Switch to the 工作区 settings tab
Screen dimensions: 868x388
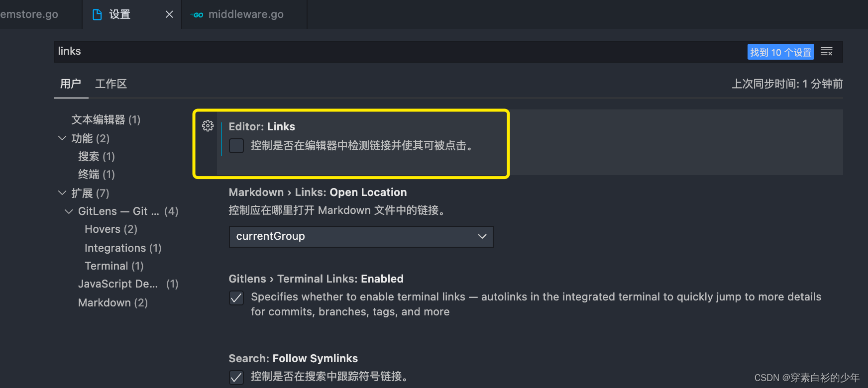pos(111,84)
